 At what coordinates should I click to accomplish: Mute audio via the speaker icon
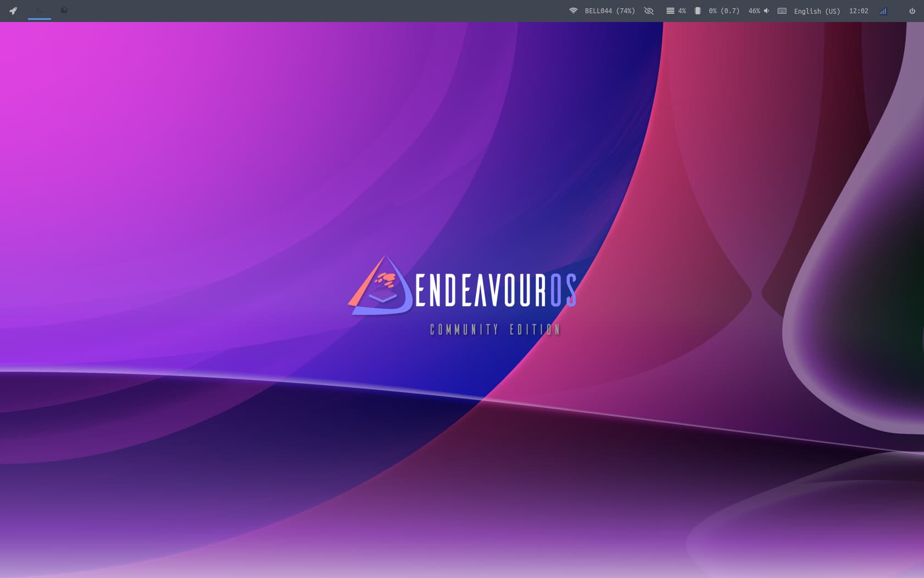pyautogui.click(x=766, y=11)
